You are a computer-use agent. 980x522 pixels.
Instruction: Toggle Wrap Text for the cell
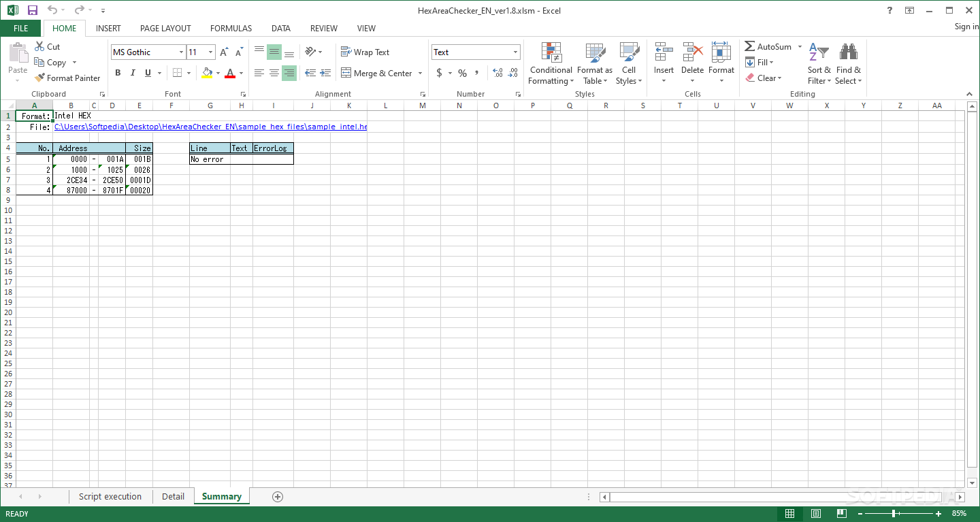pyautogui.click(x=365, y=52)
